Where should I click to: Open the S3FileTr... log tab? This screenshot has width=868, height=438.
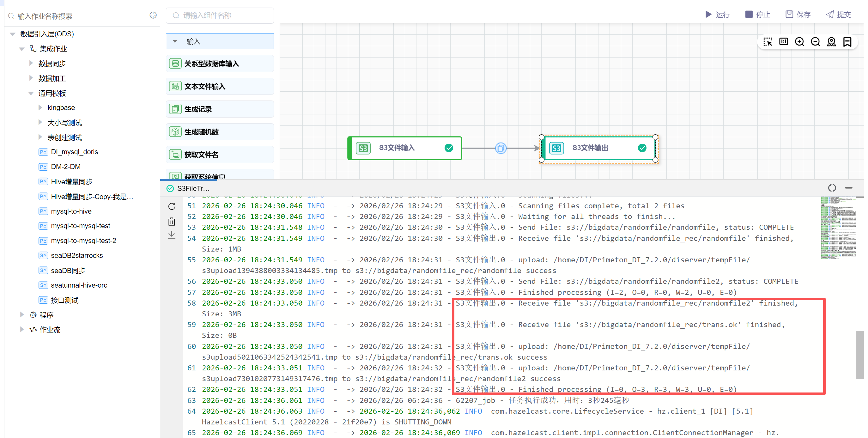pyautogui.click(x=189, y=188)
